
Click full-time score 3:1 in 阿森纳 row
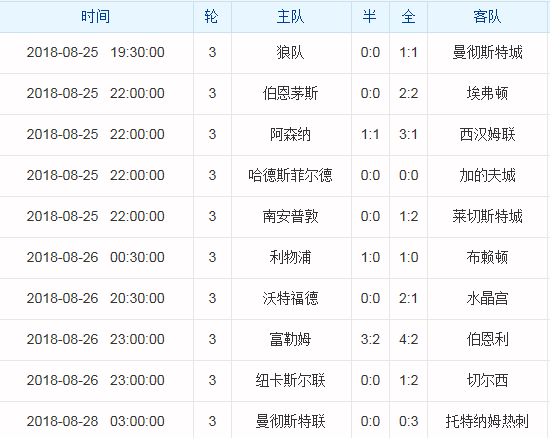[408, 135]
